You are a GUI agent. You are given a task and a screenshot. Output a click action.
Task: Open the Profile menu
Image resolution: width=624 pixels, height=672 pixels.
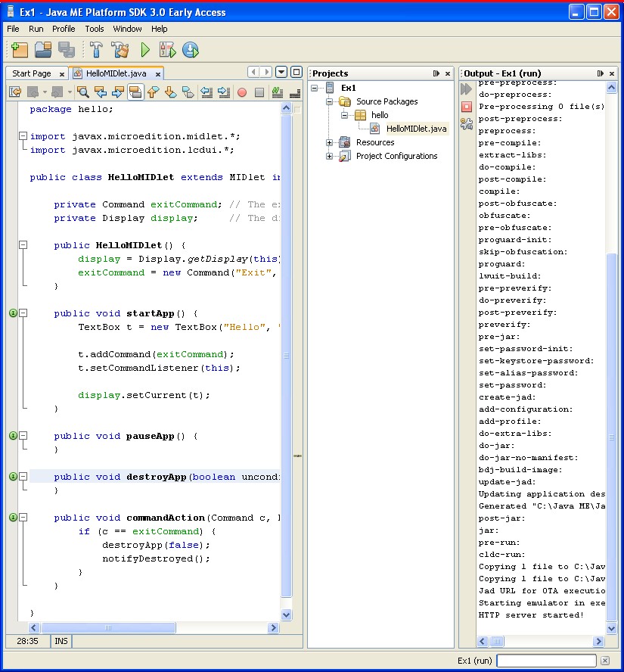[64, 29]
